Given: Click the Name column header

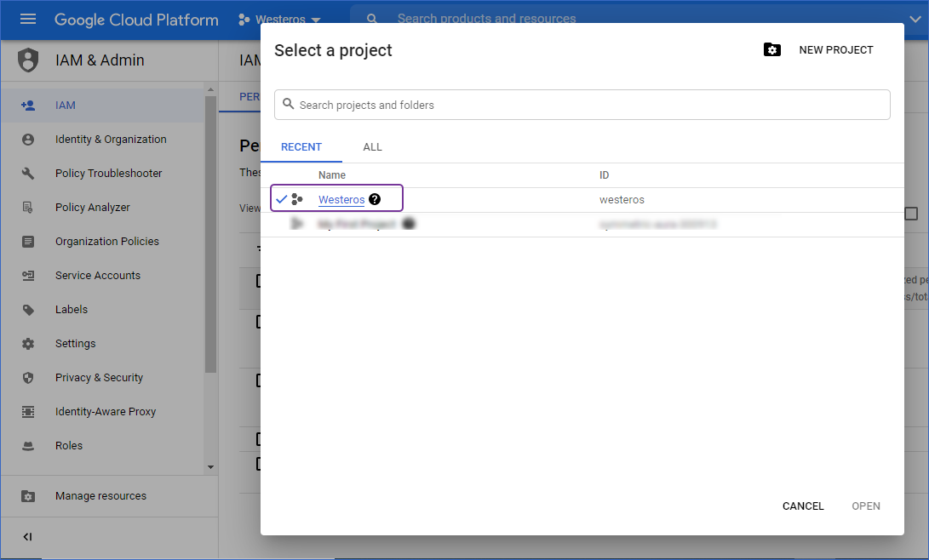Looking at the screenshot, I should [332, 175].
